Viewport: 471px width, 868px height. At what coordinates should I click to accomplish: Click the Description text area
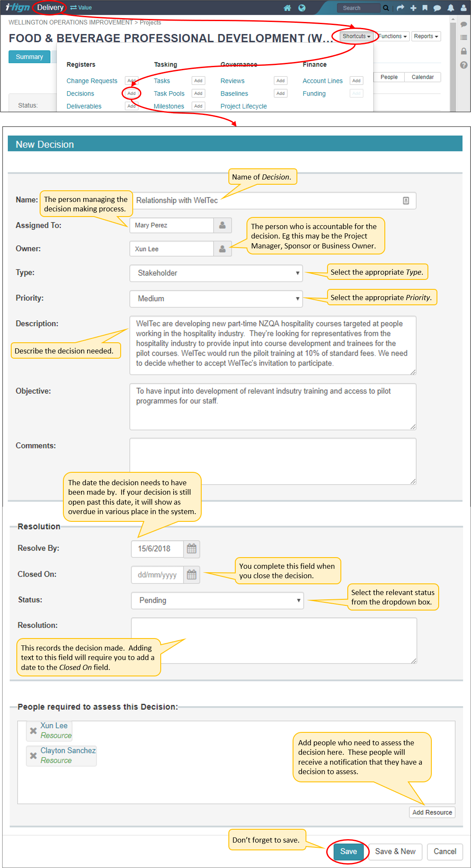point(273,345)
